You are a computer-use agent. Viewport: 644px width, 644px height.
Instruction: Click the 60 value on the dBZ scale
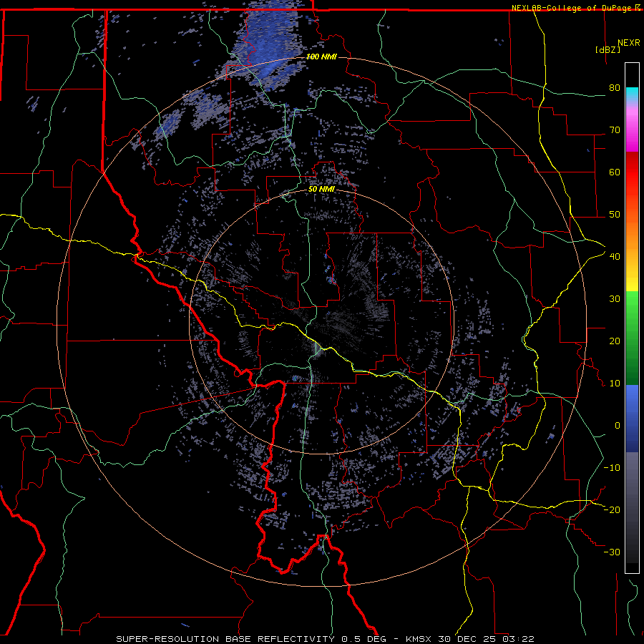615,172
